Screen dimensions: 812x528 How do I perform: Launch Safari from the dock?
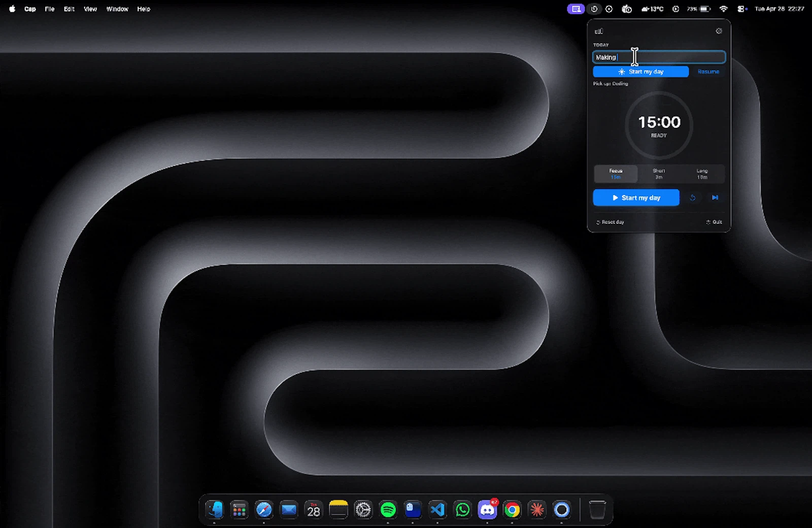coord(264,509)
